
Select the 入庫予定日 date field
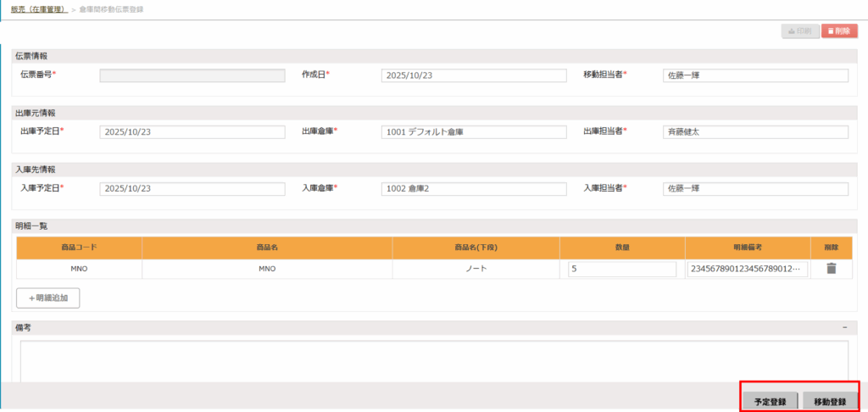(x=192, y=188)
